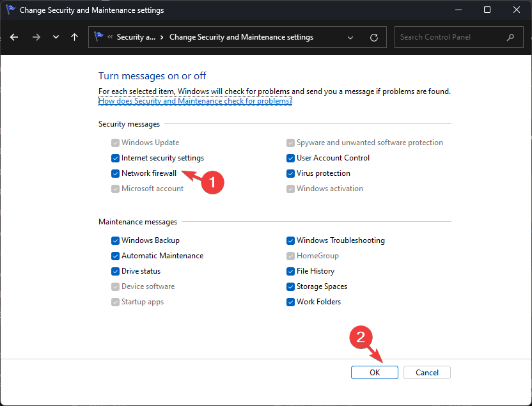Go back using the left arrow

pyautogui.click(x=14, y=37)
